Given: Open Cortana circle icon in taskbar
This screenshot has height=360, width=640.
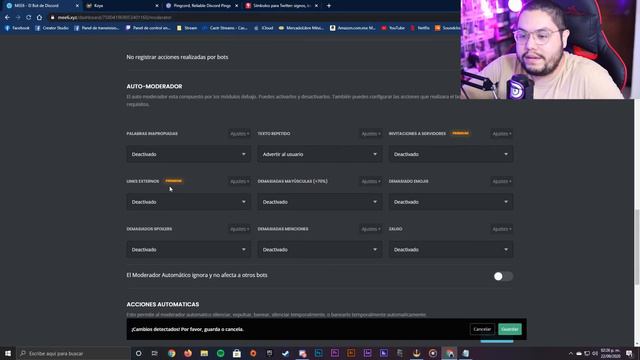Looking at the screenshot, I should 138,353.
